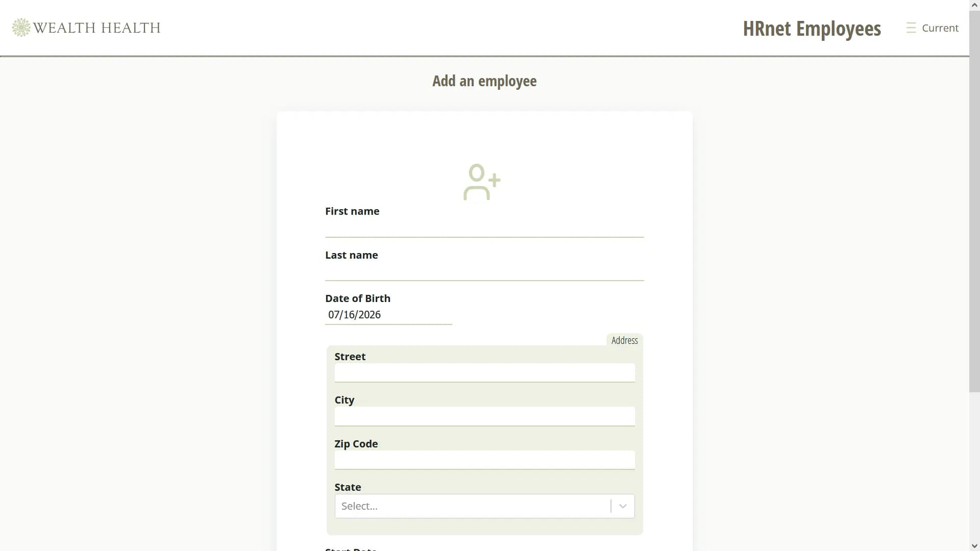This screenshot has width=980, height=551.
Task: Click the HRnet Employees heading
Action: [x=812, y=29]
